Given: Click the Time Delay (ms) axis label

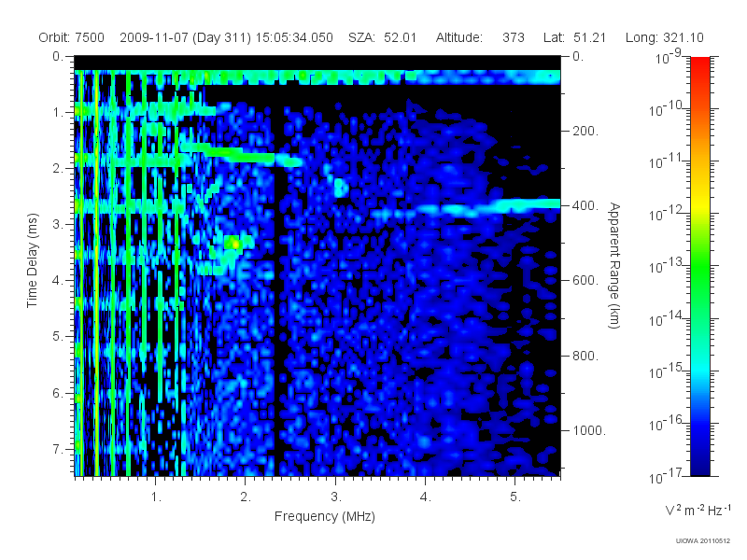Looking at the screenshot, I should pos(32,260).
